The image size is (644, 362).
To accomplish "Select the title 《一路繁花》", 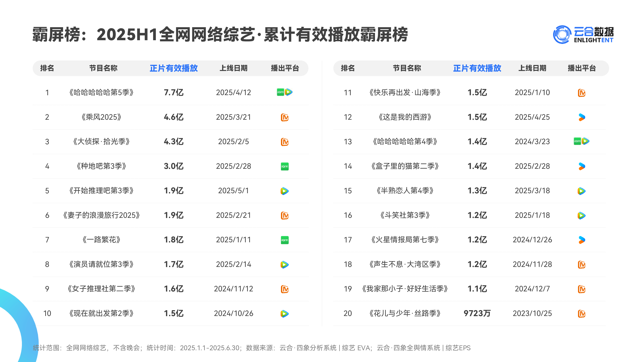I will pyautogui.click(x=101, y=240).
